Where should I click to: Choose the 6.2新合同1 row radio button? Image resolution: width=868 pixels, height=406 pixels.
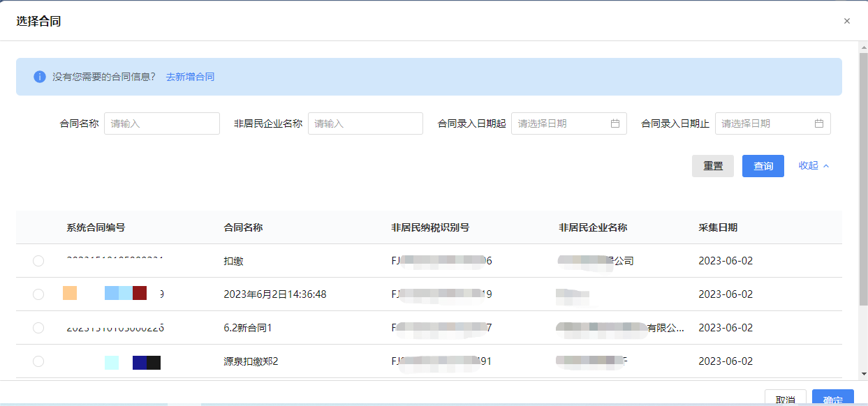click(x=38, y=328)
